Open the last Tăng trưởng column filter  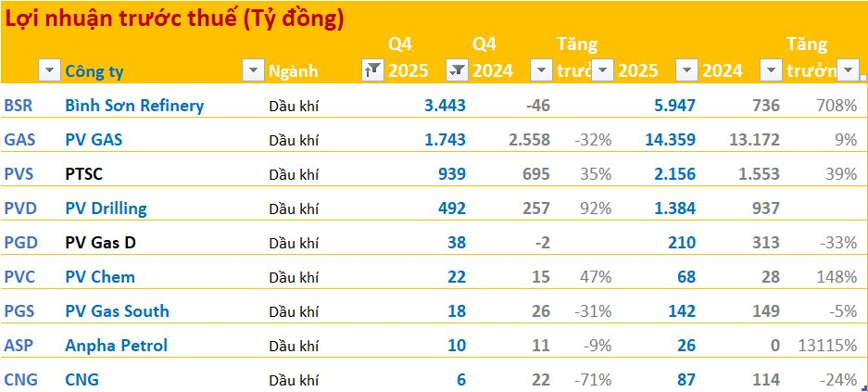coord(849,70)
